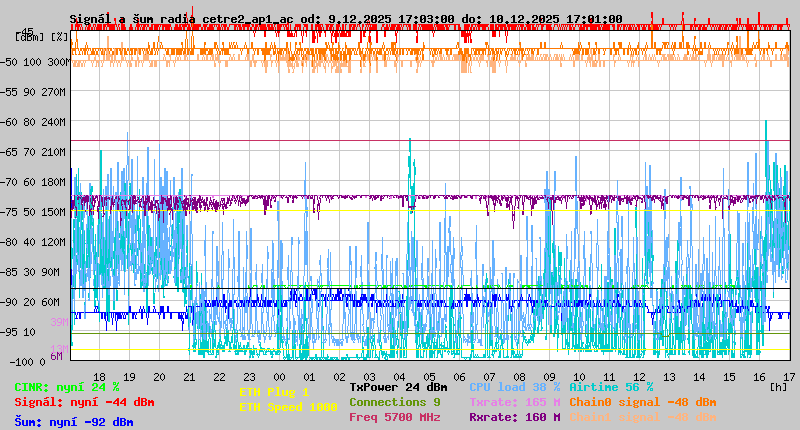The width and height of the screenshot is (800, 430).
Task: Click the '[dBm] [%]' axis units label
Action: point(42,37)
